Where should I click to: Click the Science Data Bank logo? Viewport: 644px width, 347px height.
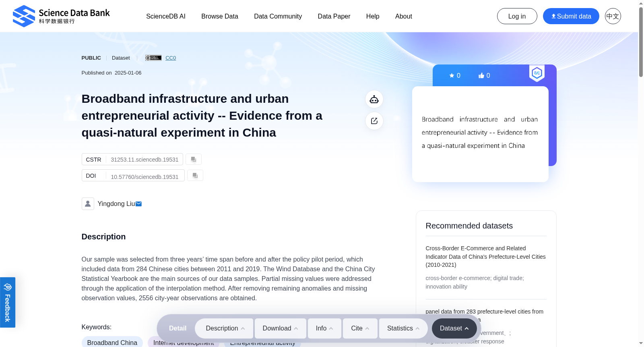pos(61,16)
